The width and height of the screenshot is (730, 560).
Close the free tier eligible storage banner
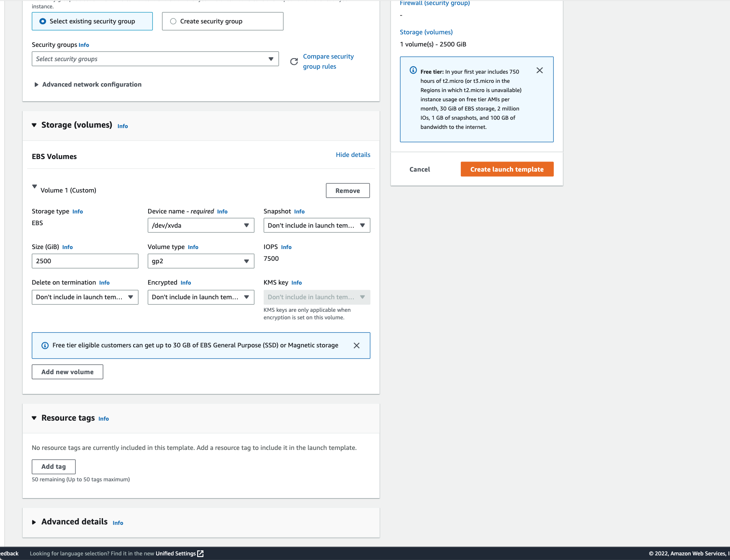[356, 345]
